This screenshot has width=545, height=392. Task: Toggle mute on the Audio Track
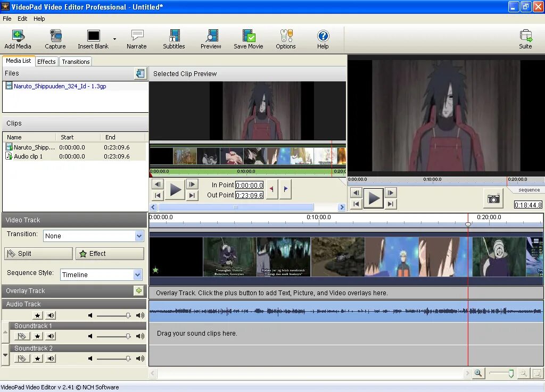pos(51,315)
